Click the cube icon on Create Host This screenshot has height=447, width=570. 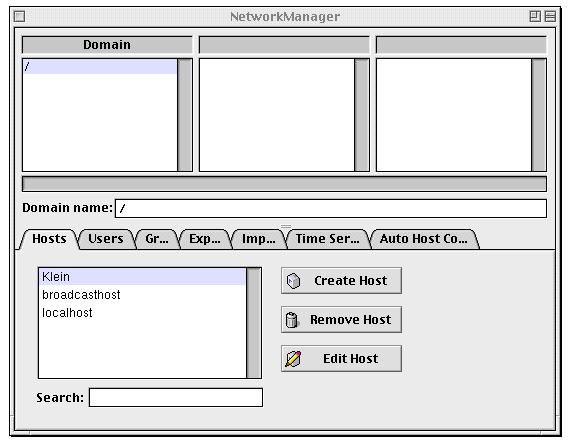[x=293, y=281]
